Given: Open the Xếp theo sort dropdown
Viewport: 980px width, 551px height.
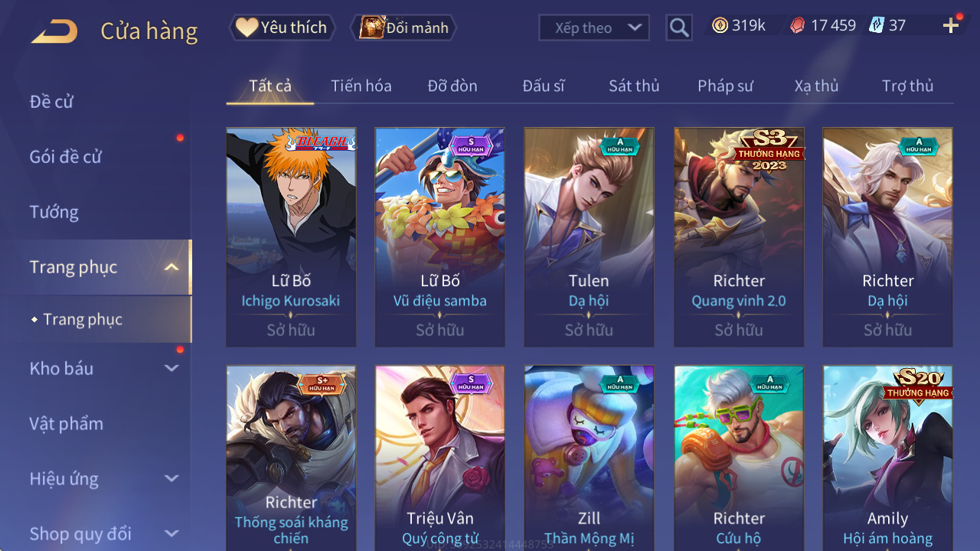Looking at the screenshot, I should click(x=594, y=28).
